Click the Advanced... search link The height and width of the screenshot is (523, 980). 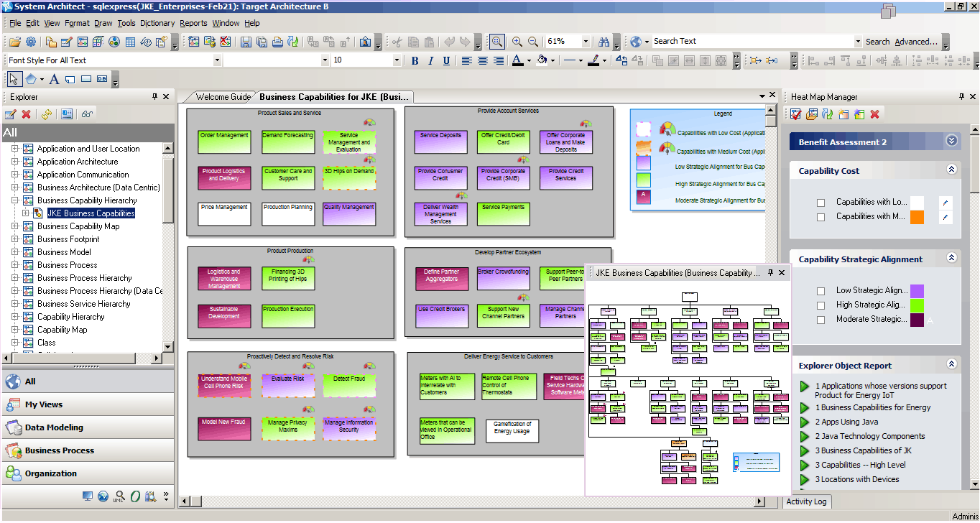point(916,42)
